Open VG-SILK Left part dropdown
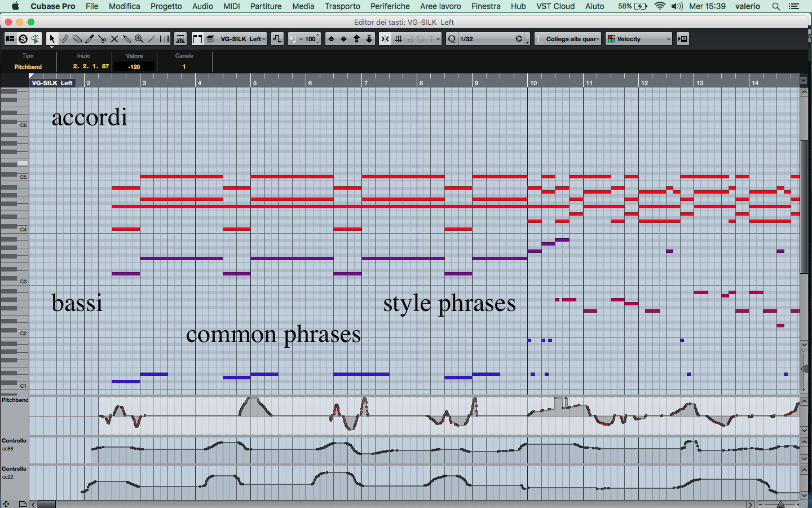The image size is (812, 508). [x=242, y=39]
